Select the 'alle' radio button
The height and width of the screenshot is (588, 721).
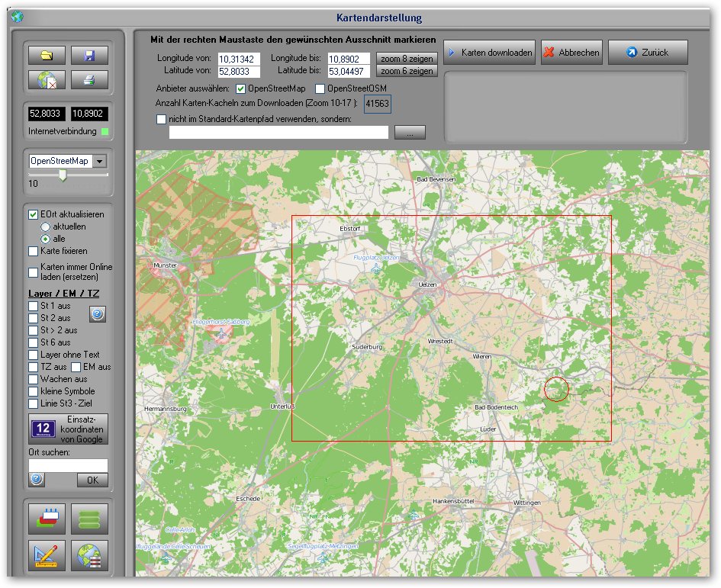tap(45, 239)
